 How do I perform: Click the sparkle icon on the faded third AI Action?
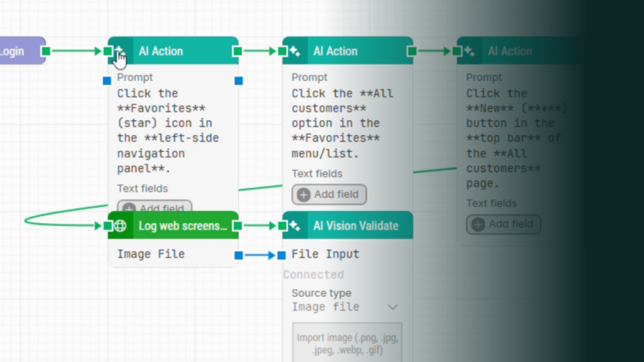tap(469, 52)
